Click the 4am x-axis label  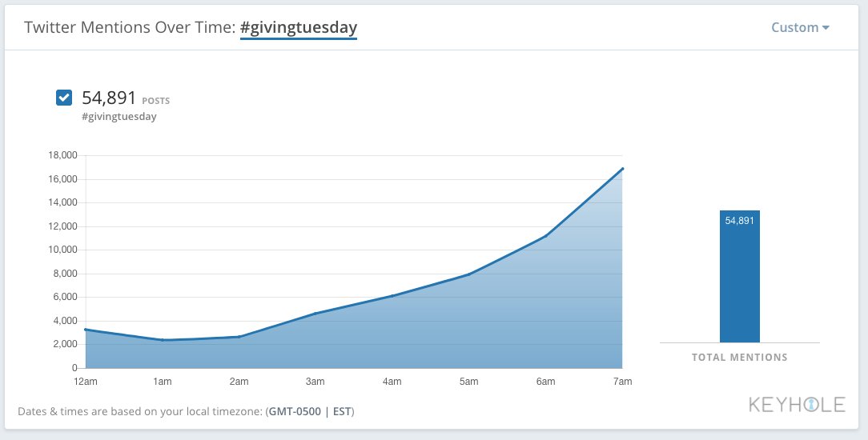pos(392,382)
